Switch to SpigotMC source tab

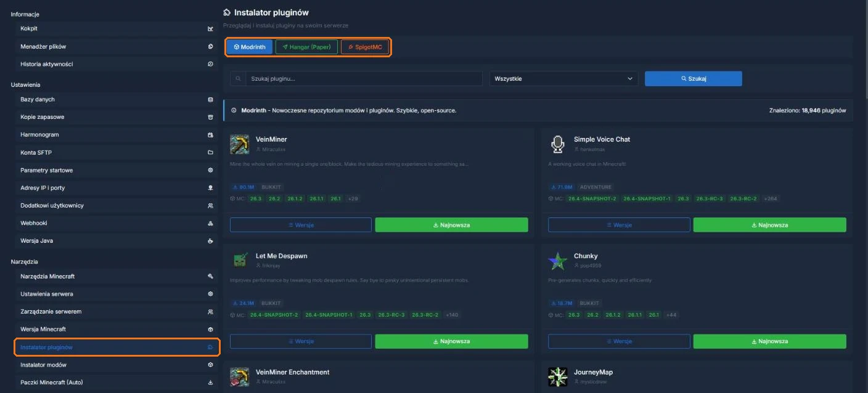pos(365,47)
